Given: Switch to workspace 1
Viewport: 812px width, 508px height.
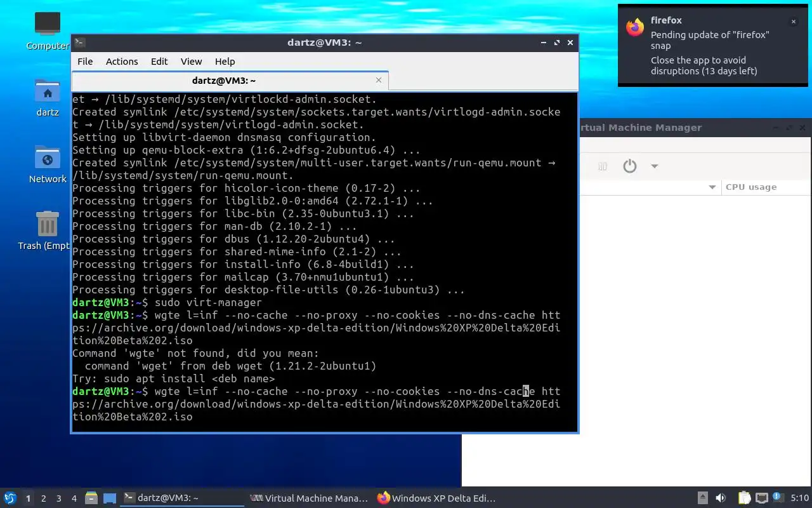Looking at the screenshot, I should [x=28, y=498].
